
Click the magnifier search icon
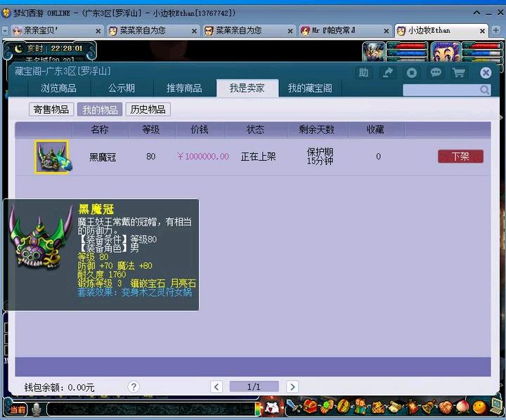pos(484,90)
